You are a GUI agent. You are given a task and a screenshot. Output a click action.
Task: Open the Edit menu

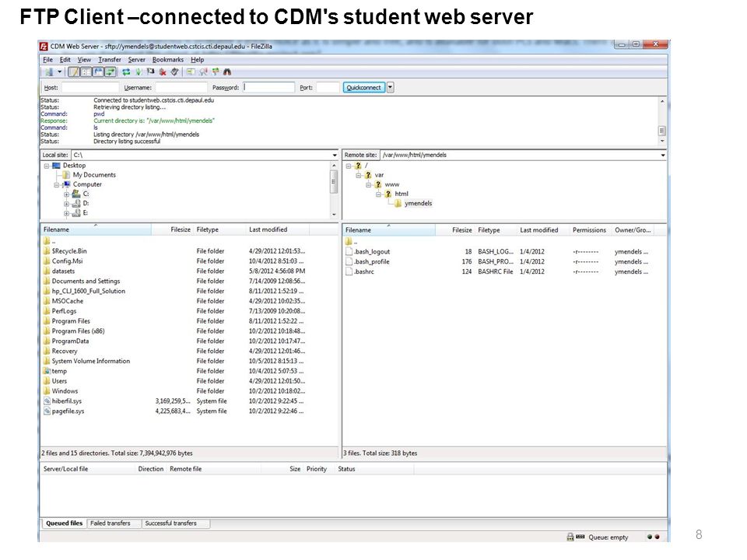[65, 60]
